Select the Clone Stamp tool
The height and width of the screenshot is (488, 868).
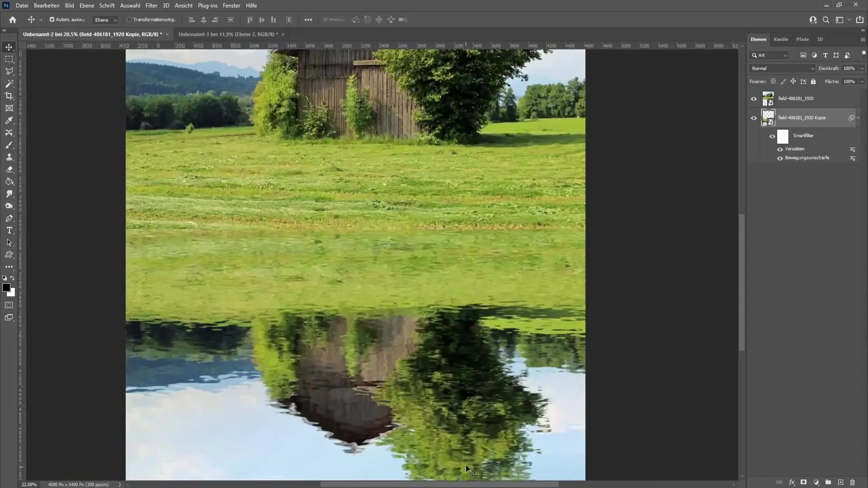click(9, 157)
